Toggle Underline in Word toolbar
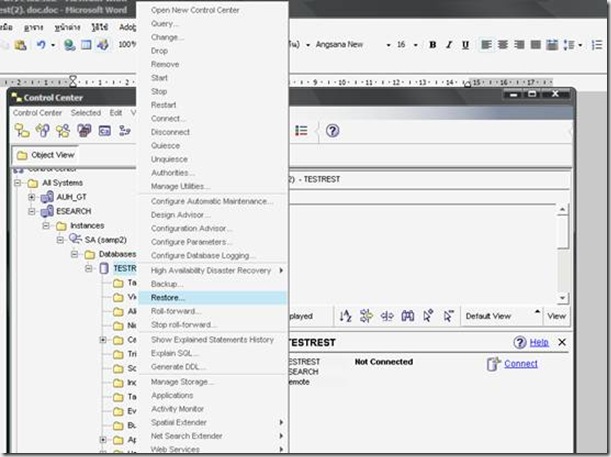This screenshot has height=457, width=611. pyautogui.click(x=465, y=45)
